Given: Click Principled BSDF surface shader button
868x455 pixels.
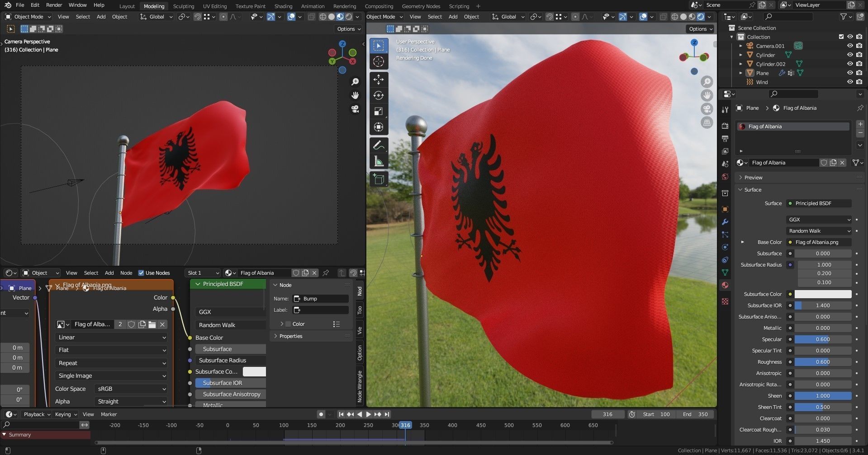Looking at the screenshot, I should [819, 203].
